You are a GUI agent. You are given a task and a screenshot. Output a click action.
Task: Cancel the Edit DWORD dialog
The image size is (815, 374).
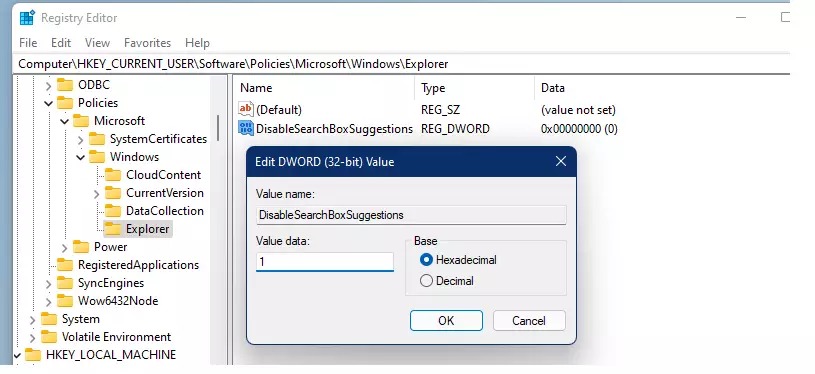point(529,320)
